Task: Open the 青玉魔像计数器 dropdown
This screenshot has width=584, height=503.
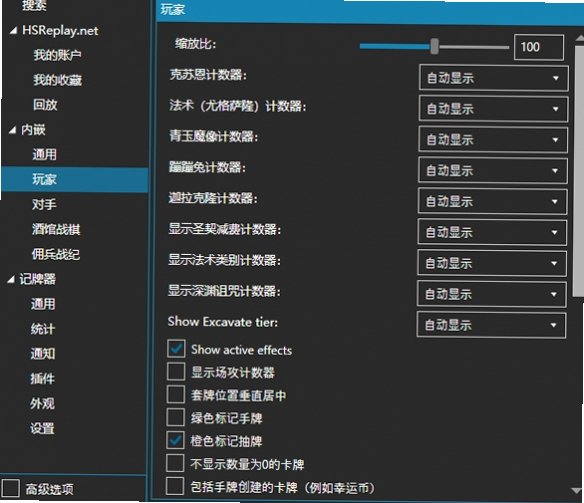Action: pos(493,140)
